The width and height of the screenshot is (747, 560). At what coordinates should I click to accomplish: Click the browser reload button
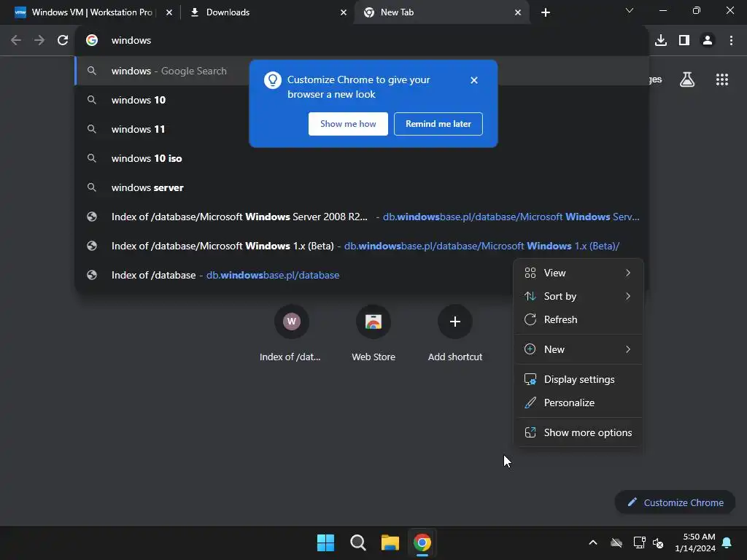point(63,40)
